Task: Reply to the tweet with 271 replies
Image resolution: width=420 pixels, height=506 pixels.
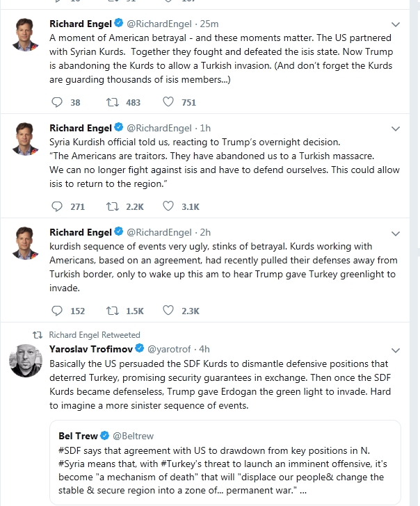Action: point(58,206)
